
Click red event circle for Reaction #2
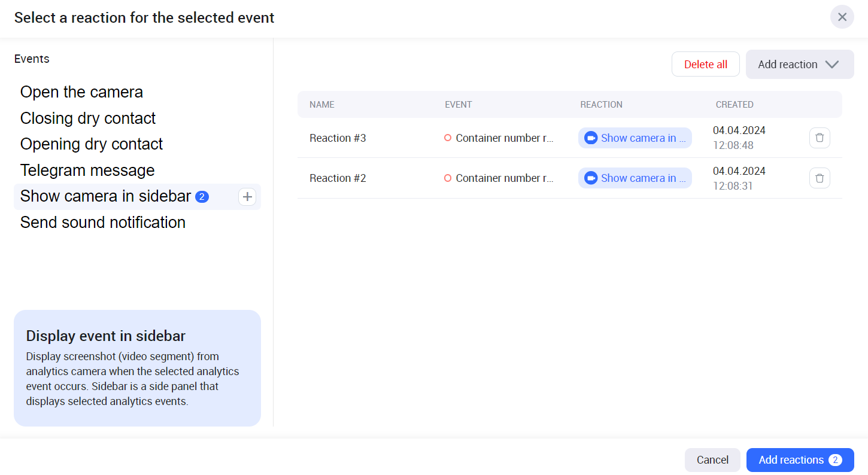click(448, 178)
